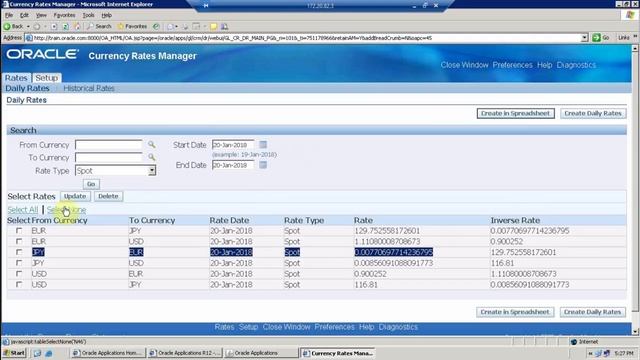640x360 pixels.
Task: Open the Tools menu
Action: click(89, 15)
